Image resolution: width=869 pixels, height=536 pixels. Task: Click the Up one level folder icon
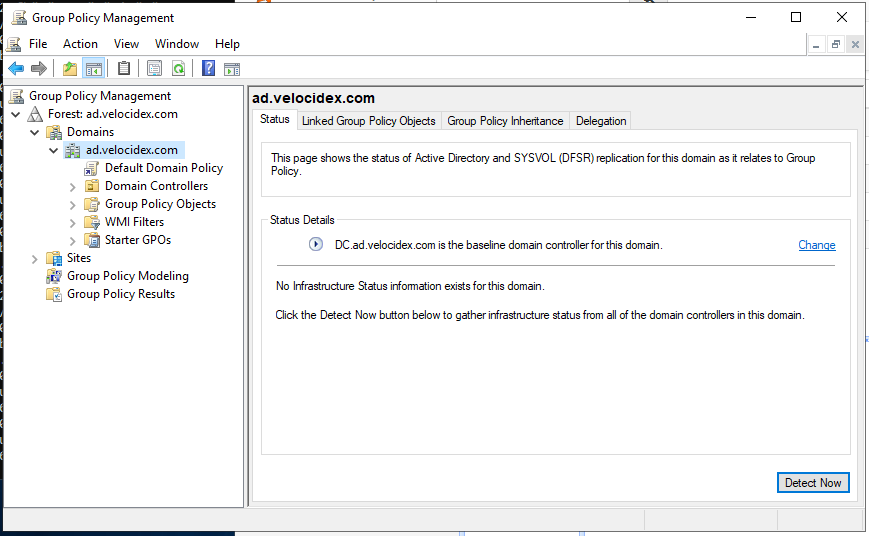click(x=69, y=69)
